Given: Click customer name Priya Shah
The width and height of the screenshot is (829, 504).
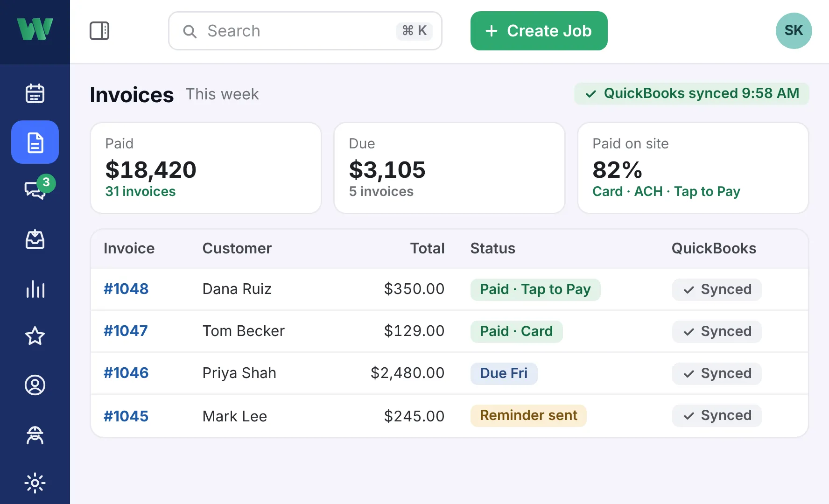Looking at the screenshot, I should click(239, 373).
